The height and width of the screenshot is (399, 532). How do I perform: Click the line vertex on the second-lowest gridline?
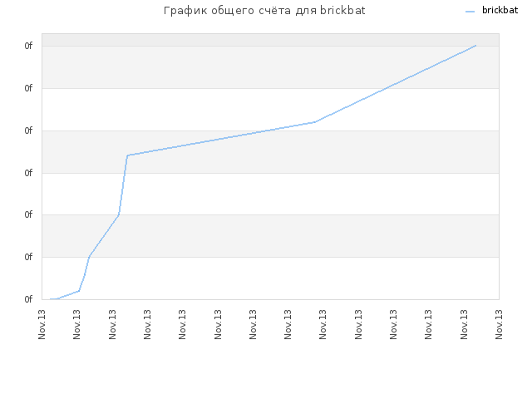click(x=89, y=257)
